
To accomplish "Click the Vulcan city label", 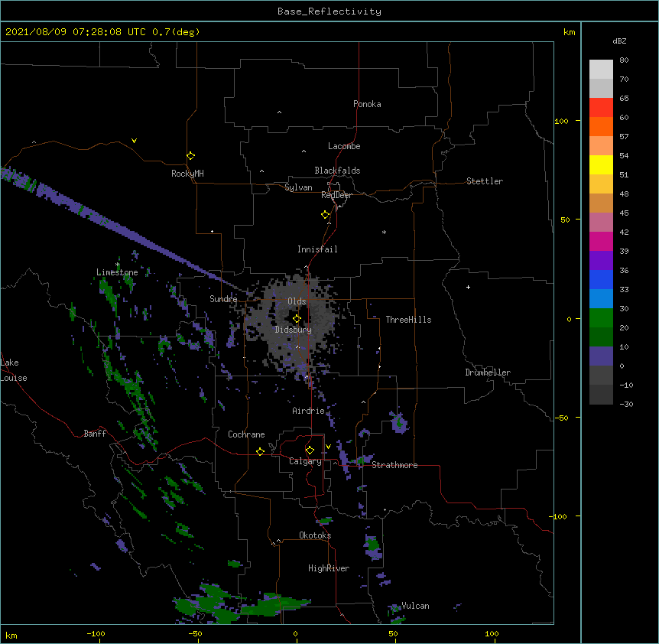I will 415,606.
